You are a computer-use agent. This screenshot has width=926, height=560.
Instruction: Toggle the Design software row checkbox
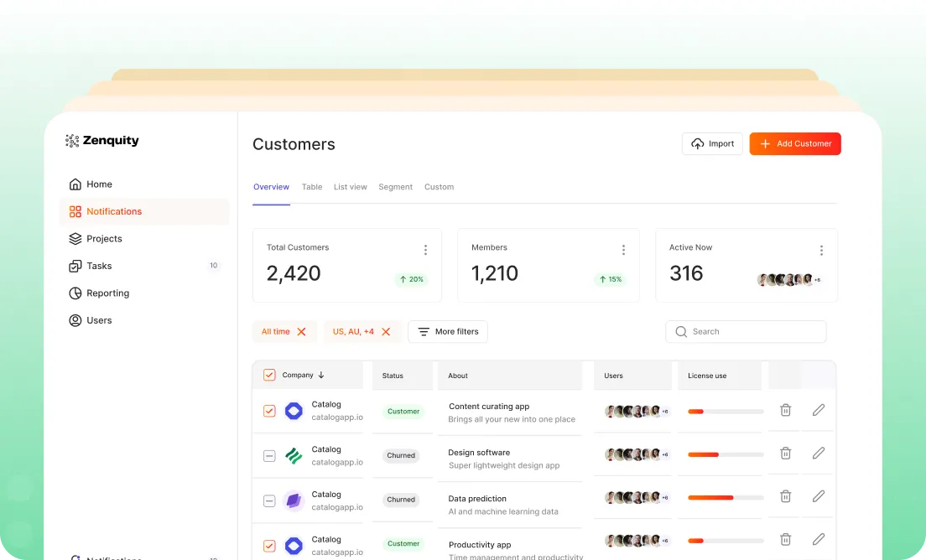click(x=269, y=455)
